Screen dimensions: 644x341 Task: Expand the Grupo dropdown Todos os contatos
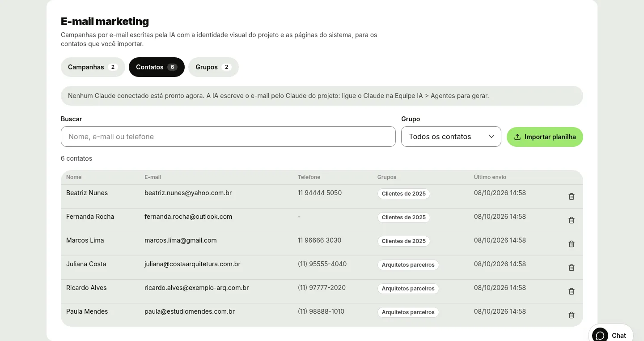tap(451, 136)
